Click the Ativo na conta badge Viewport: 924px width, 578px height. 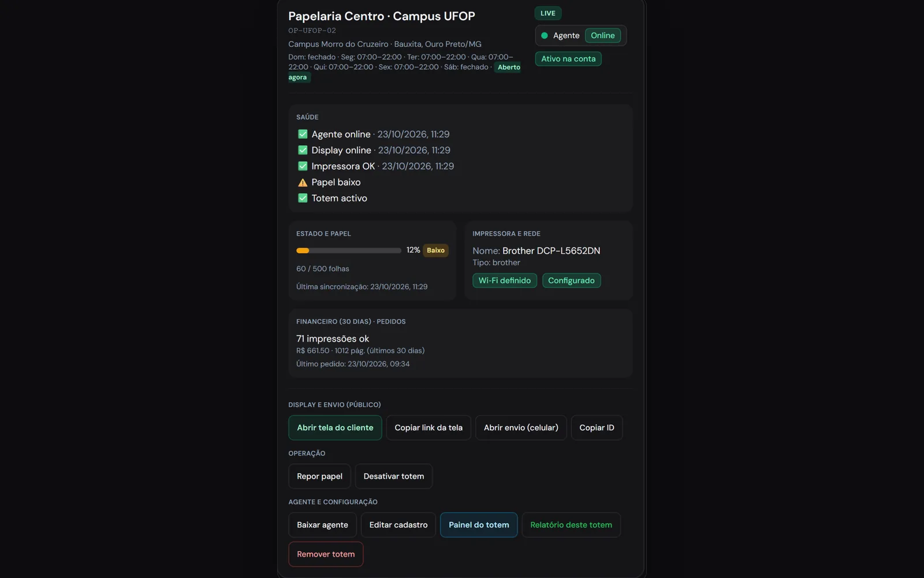tap(568, 59)
